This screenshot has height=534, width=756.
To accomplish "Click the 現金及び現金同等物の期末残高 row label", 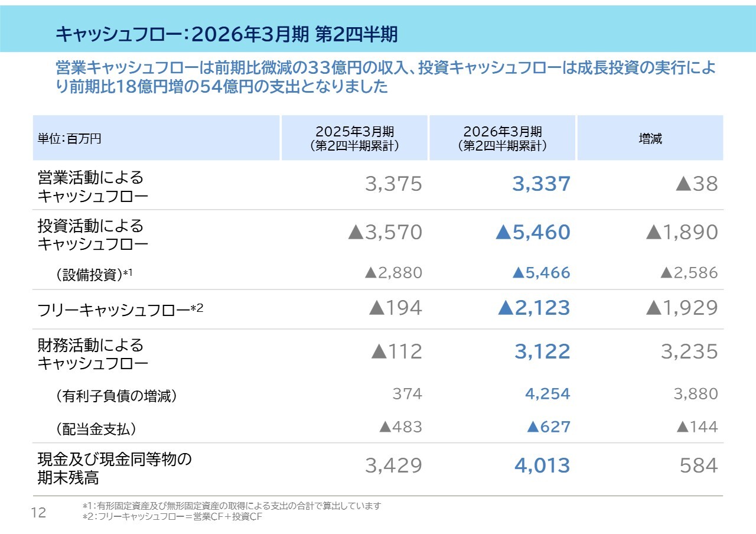I will click(x=115, y=468).
